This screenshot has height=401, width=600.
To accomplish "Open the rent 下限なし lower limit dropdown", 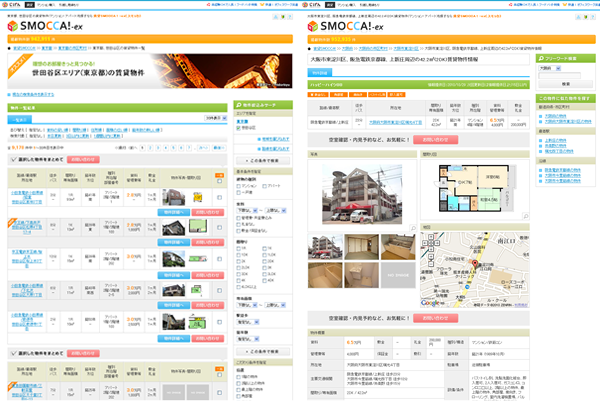I will coord(247,212).
